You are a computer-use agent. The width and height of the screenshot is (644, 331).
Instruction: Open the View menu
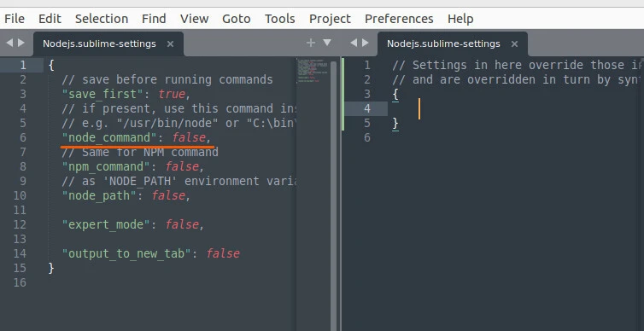pyautogui.click(x=194, y=19)
